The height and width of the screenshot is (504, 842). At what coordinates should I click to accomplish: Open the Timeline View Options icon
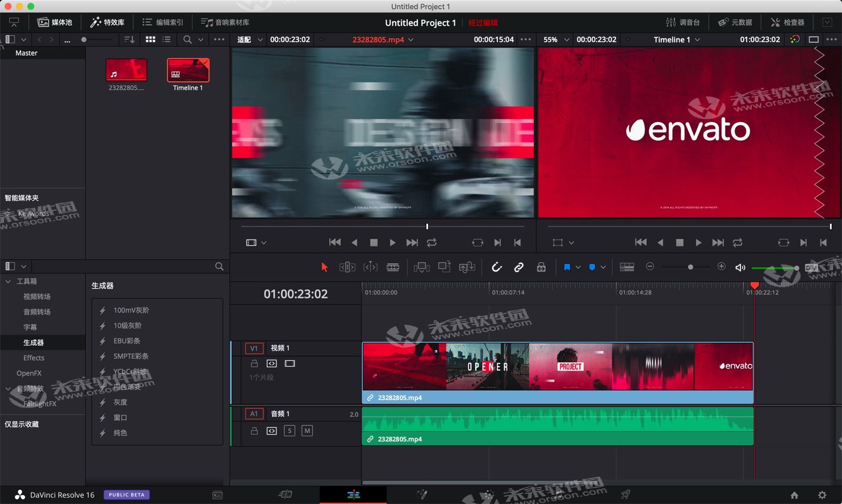627,267
